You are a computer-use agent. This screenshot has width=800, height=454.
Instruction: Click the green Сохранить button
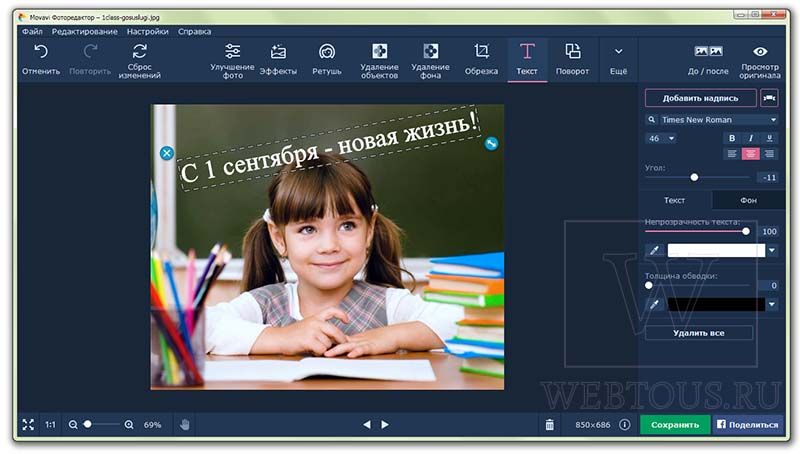(x=675, y=424)
